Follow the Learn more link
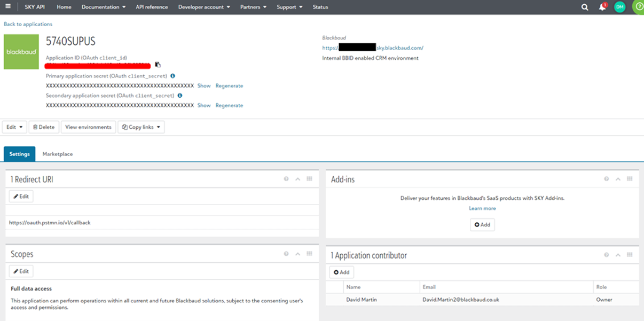Image resolution: width=644 pixels, height=321 pixels. click(482, 208)
